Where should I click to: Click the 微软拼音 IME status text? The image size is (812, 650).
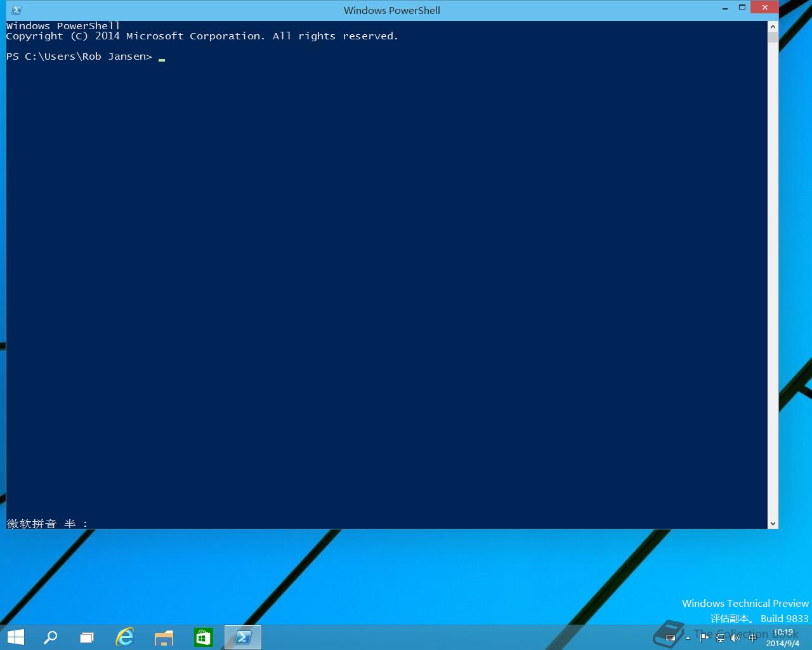(x=48, y=524)
